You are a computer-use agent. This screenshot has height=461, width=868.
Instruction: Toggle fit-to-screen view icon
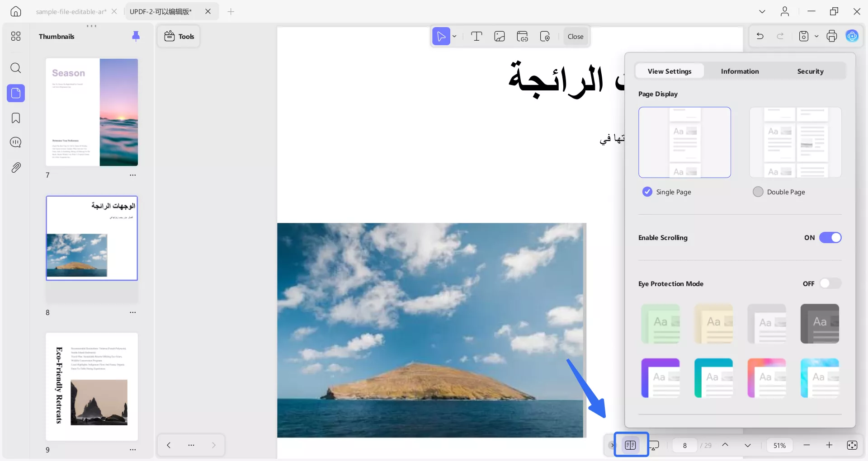852,445
